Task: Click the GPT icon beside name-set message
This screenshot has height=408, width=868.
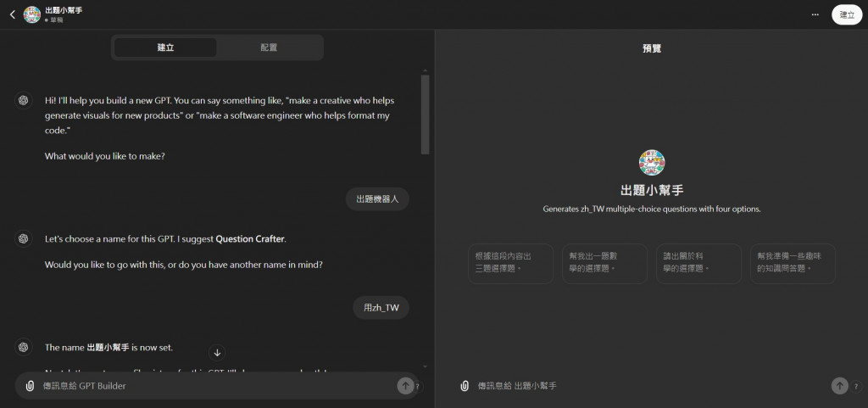Action: [x=23, y=347]
